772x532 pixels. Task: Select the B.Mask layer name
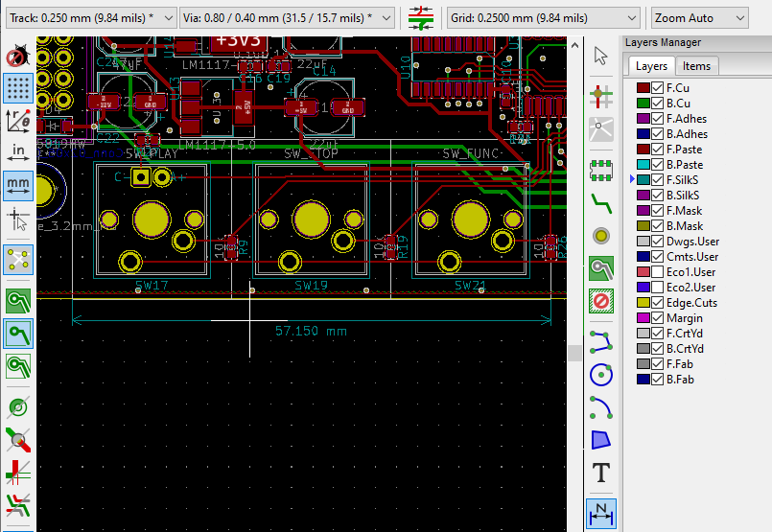pyautogui.click(x=685, y=226)
